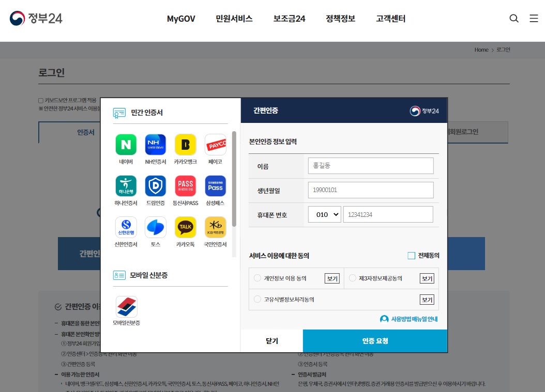Viewport: 545px width, 392px height.
Task: Pick the KB 국민인증서 icon
Action: click(216, 227)
